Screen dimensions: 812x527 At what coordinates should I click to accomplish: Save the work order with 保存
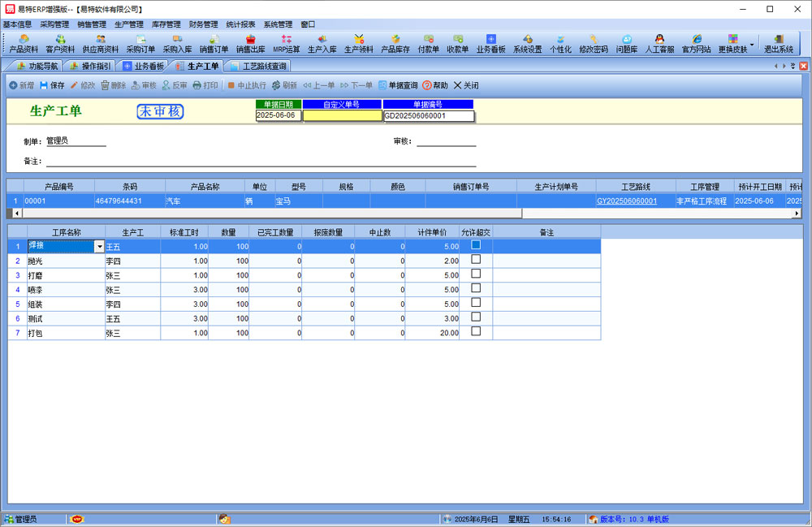click(x=52, y=85)
